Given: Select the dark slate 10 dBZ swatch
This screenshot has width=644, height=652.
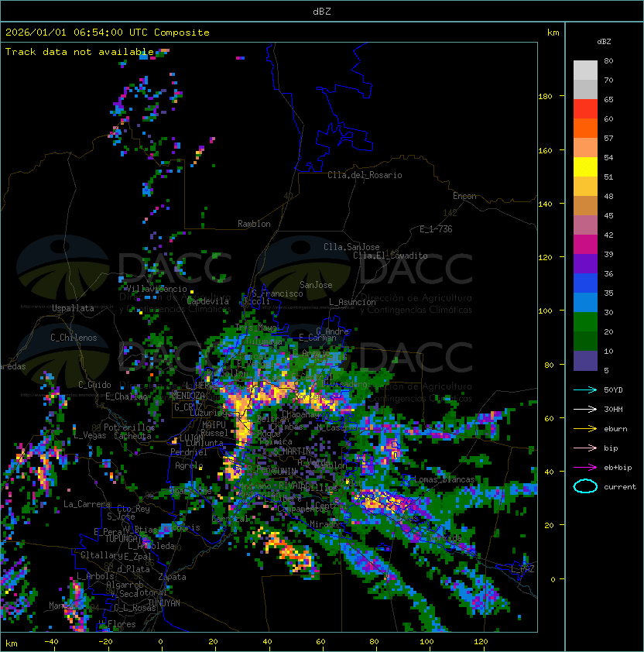Looking at the screenshot, I should click(x=585, y=360).
